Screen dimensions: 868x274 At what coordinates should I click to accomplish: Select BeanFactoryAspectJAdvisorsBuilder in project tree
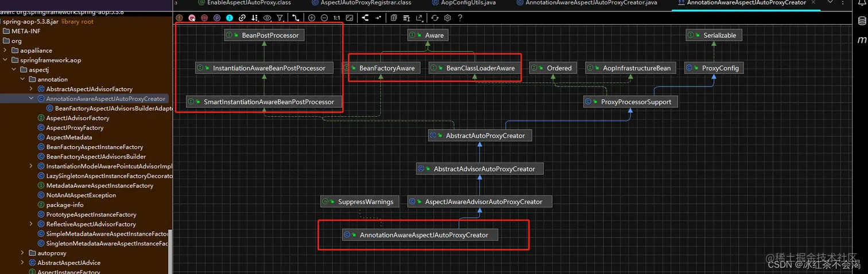coord(92,156)
